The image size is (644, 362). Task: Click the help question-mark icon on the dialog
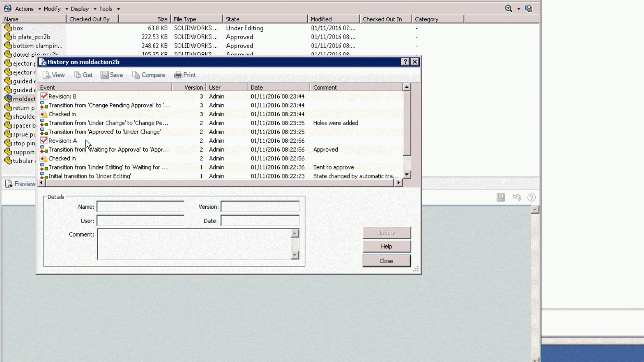pos(405,62)
